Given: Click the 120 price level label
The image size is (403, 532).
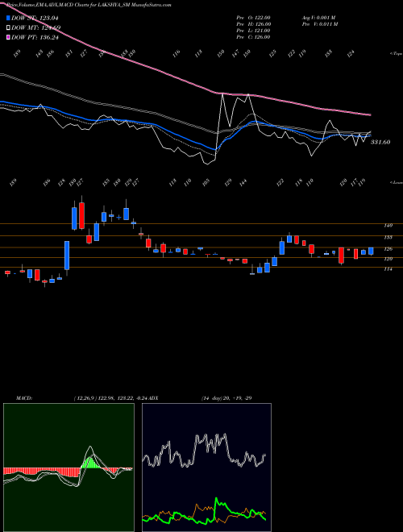Looking at the screenshot, I should tap(388, 260).
